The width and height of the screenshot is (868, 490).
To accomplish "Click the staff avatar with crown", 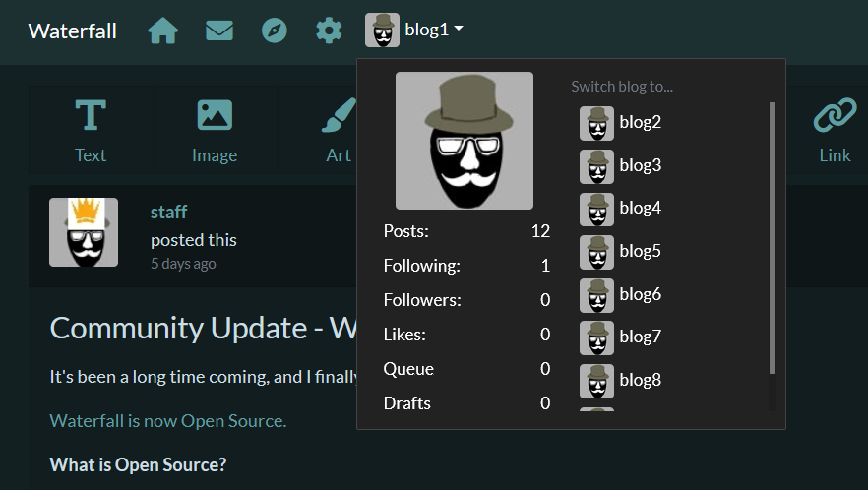I will coord(84,232).
